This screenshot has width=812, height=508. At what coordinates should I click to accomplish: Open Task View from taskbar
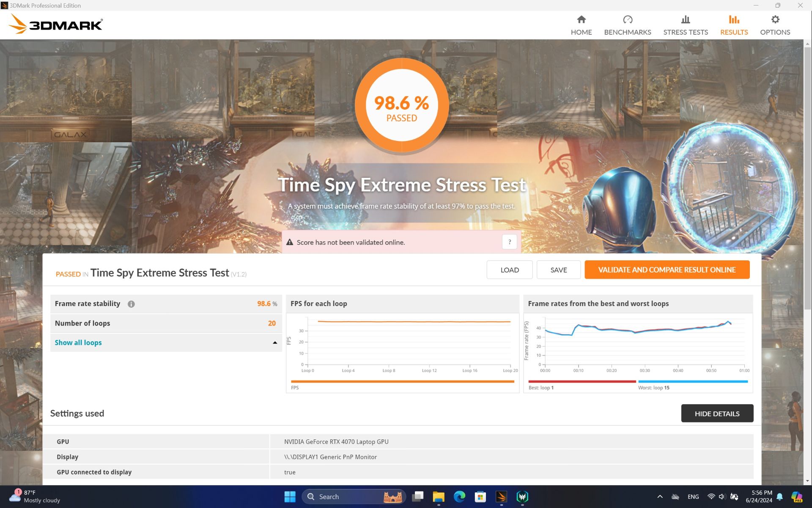(x=418, y=497)
